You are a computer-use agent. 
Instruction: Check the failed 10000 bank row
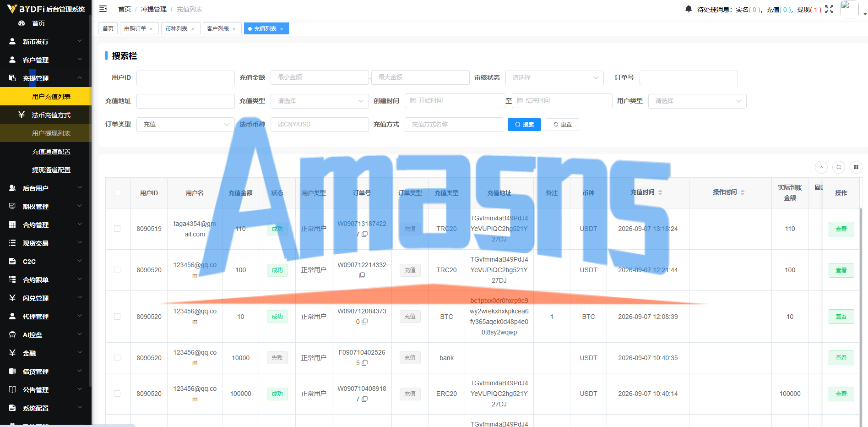click(117, 358)
